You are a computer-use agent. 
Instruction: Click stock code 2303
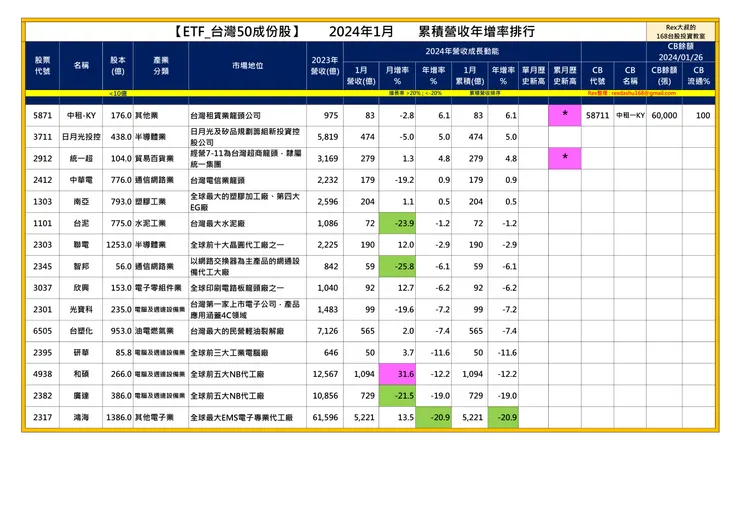42,245
